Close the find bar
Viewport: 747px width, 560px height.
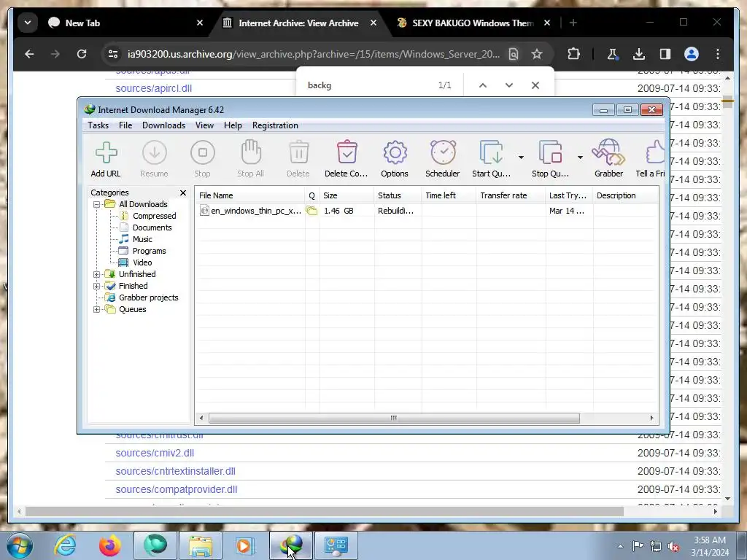click(x=535, y=85)
